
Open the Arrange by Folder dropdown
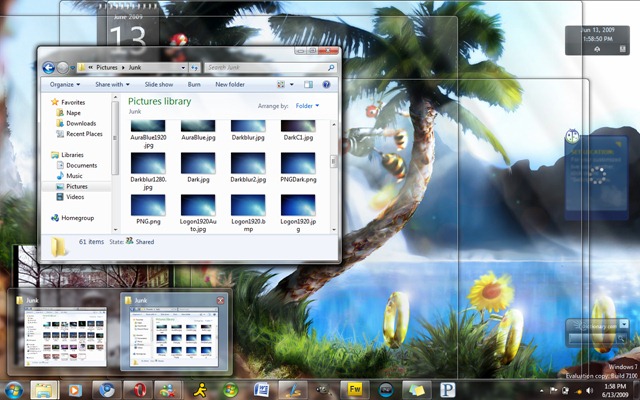tap(307, 106)
